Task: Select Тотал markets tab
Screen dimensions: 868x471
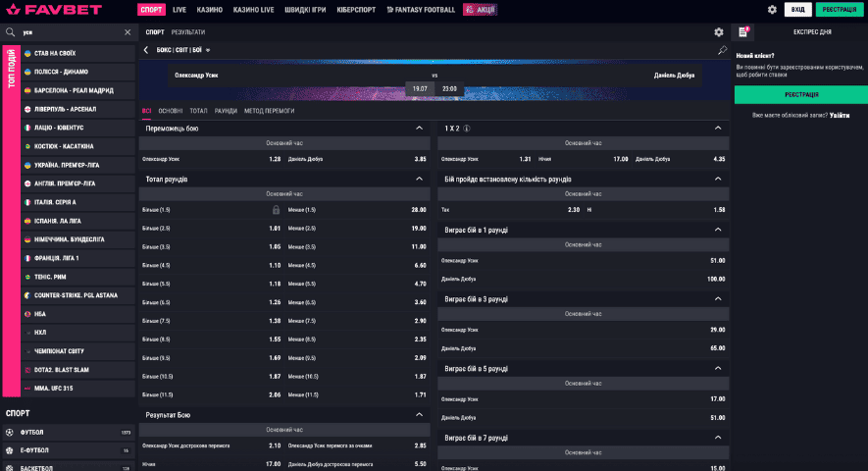Action: (x=198, y=111)
